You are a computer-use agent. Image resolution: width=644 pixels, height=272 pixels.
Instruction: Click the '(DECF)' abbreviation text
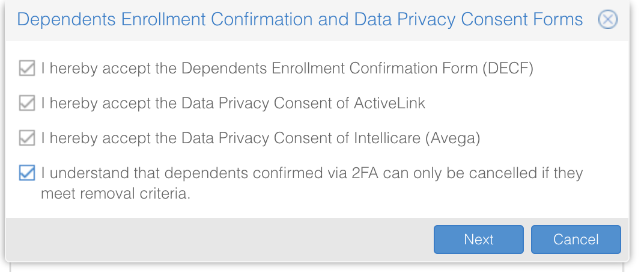click(507, 69)
